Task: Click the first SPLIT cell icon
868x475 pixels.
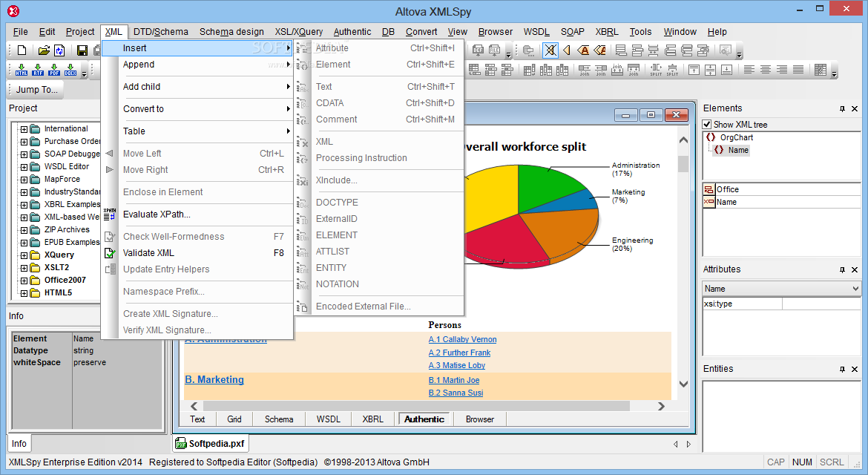Action: (656, 70)
